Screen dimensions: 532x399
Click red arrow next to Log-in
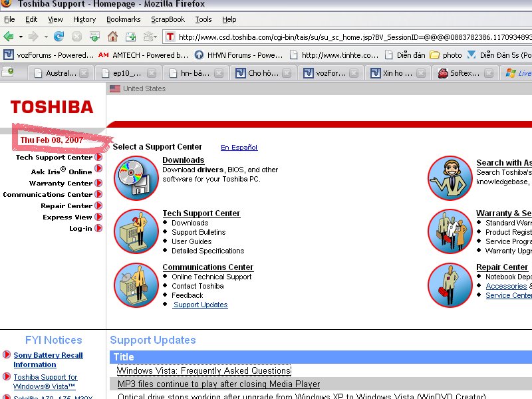[x=98, y=228]
